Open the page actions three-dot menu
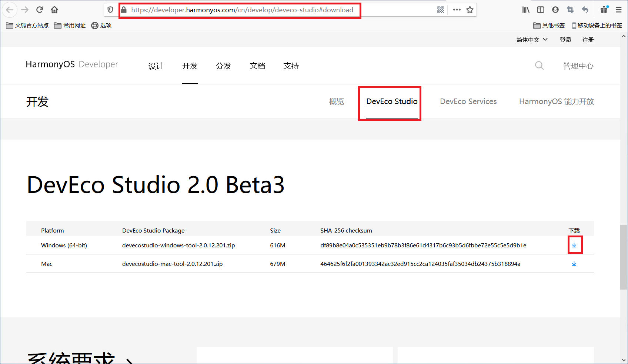 (457, 10)
